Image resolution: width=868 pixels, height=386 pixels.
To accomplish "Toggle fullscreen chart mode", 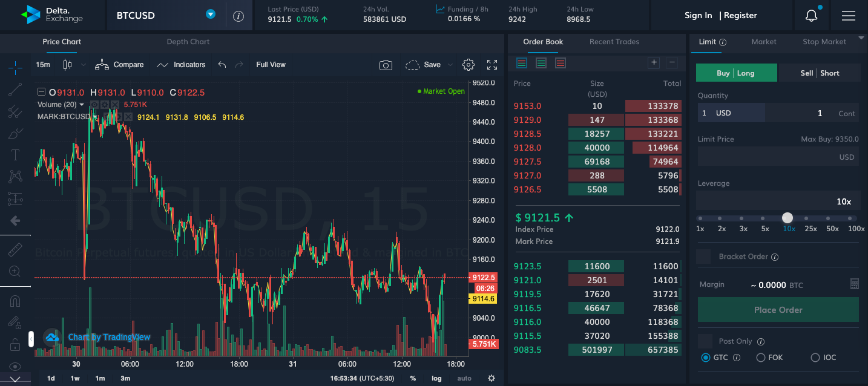I will (492, 65).
